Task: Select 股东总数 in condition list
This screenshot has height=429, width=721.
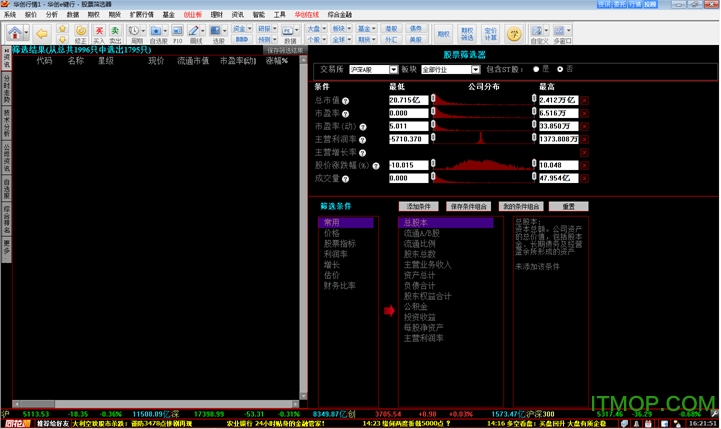Action: click(419, 254)
